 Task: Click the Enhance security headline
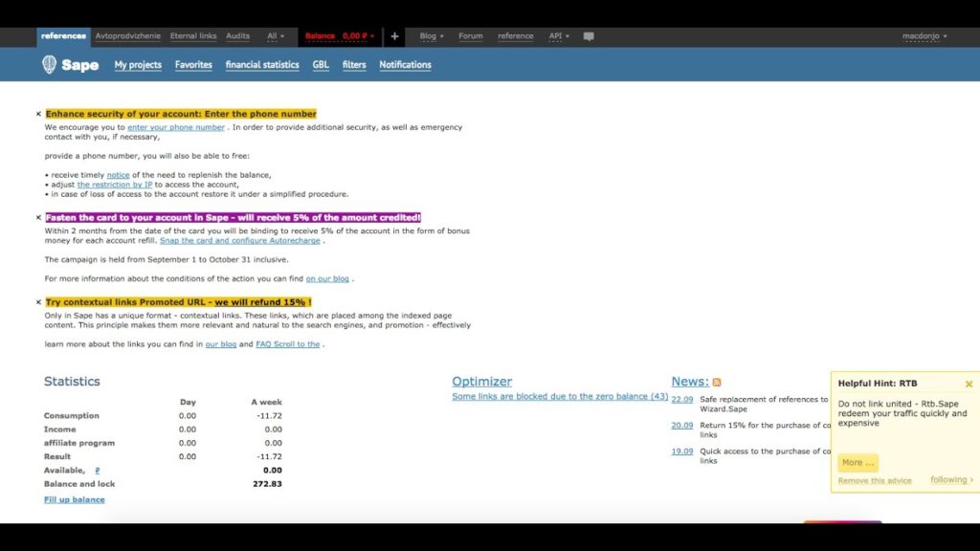[181, 114]
